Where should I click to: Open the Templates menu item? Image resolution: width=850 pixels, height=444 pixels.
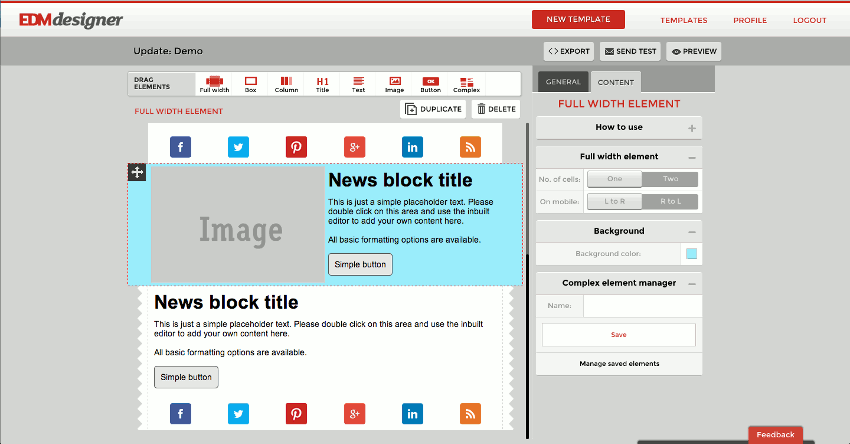684,20
